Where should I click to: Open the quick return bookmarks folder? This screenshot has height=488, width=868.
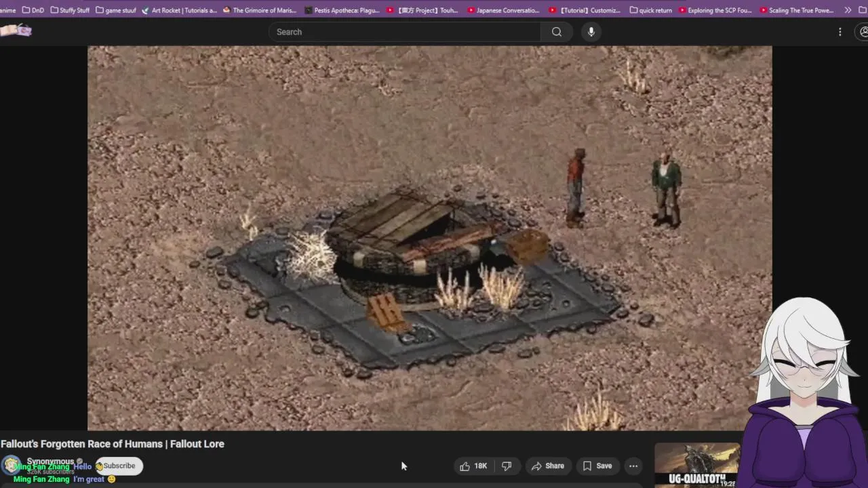click(650, 10)
